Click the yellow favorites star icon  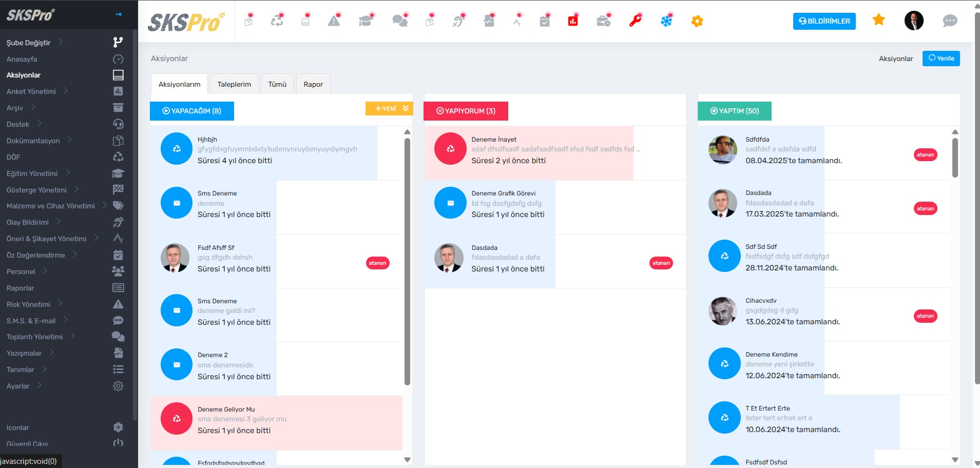(879, 20)
